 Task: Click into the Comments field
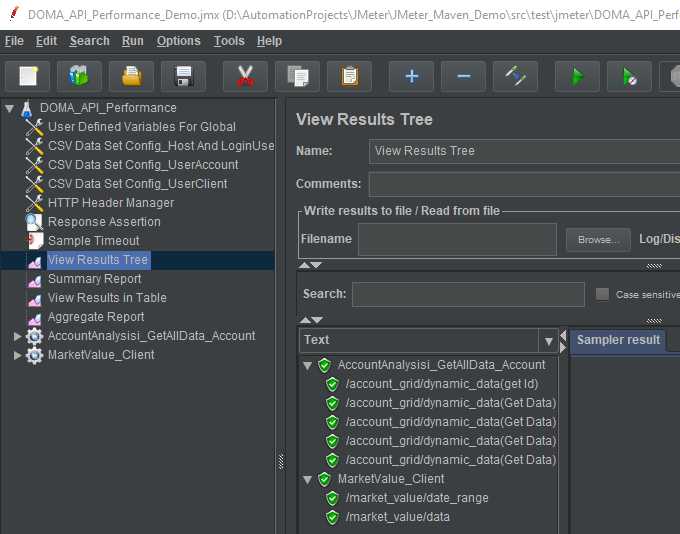click(524, 184)
